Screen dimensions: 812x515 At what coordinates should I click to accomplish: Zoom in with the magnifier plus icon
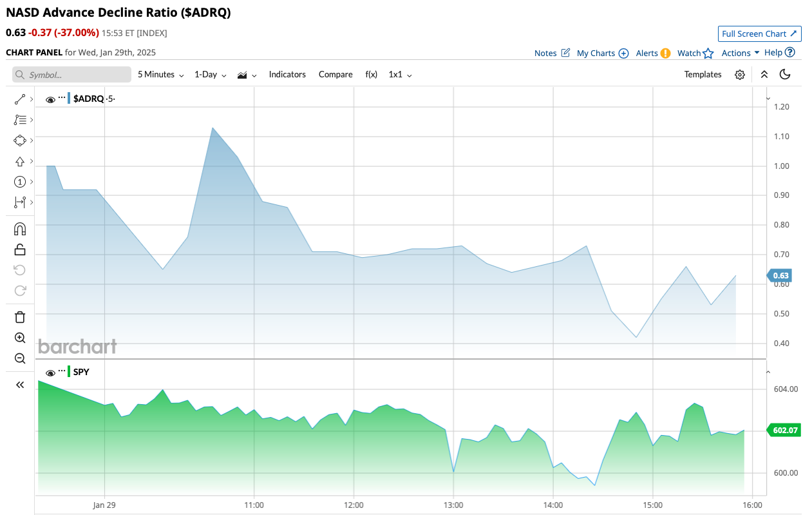[x=20, y=338]
